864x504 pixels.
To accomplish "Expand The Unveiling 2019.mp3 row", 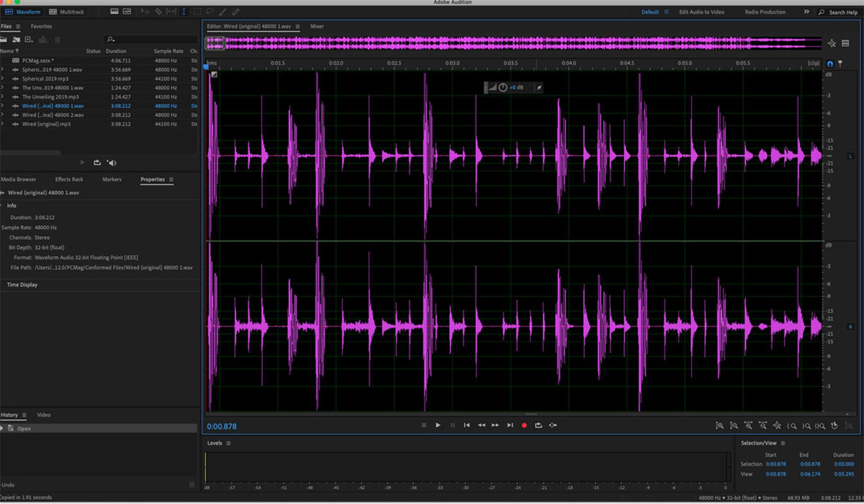I will pos(2,97).
